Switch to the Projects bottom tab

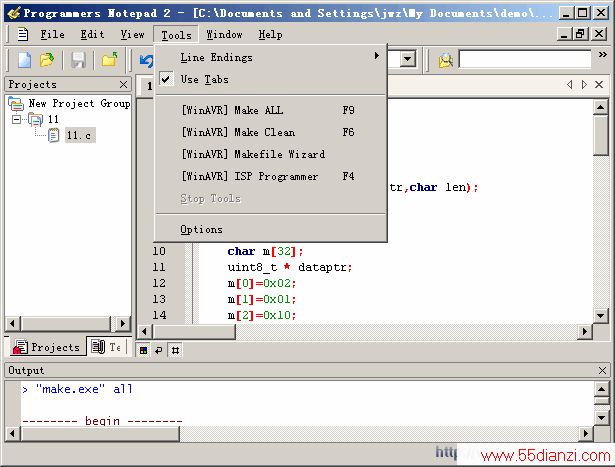(46, 347)
